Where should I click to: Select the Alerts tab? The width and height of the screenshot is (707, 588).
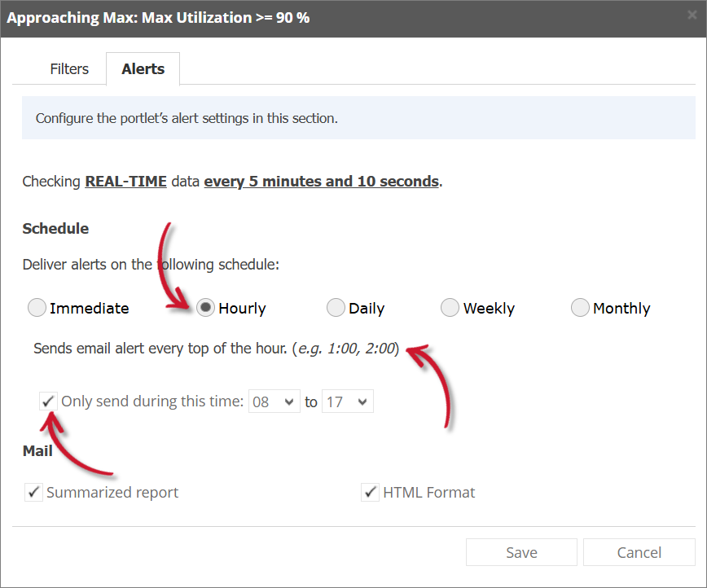[143, 69]
